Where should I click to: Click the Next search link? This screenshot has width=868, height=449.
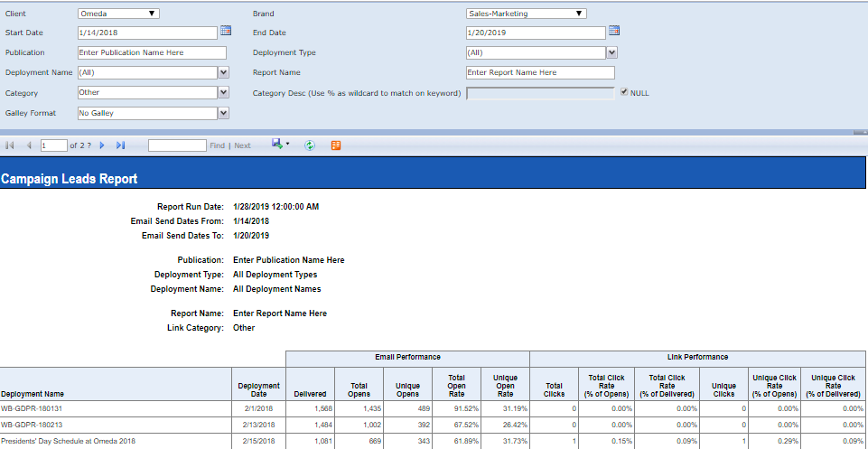(242, 145)
